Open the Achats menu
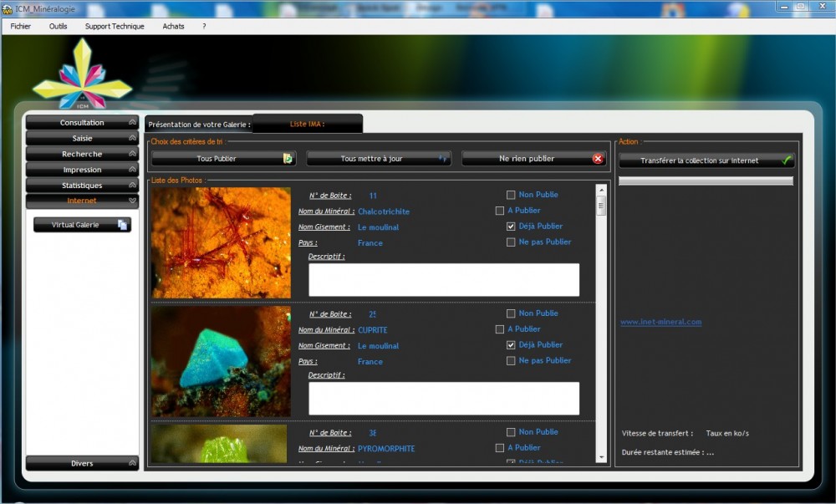Image resolution: width=836 pixels, height=504 pixels. pyautogui.click(x=173, y=26)
